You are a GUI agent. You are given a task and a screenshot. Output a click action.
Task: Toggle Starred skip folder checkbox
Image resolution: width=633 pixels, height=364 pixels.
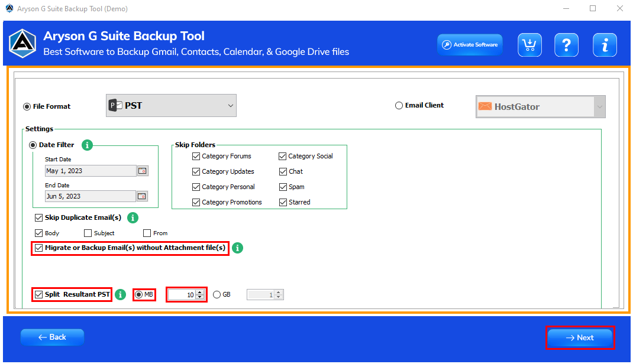tap(283, 202)
